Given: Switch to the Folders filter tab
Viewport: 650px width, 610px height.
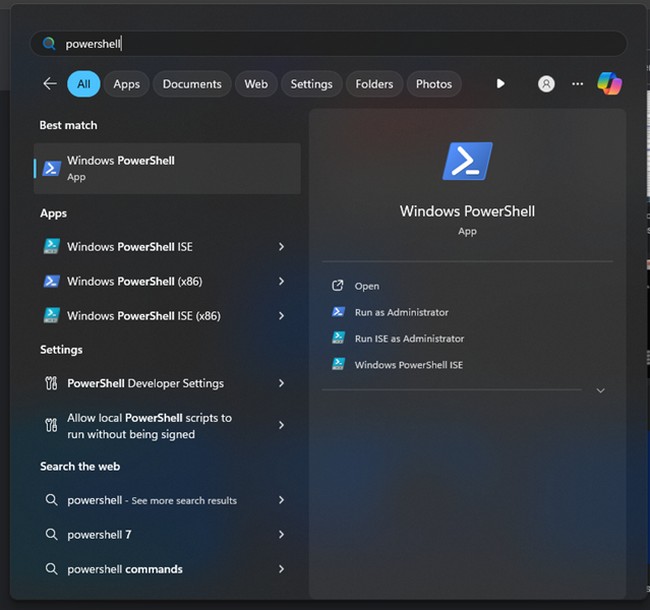Looking at the screenshot, I should 374,84.
